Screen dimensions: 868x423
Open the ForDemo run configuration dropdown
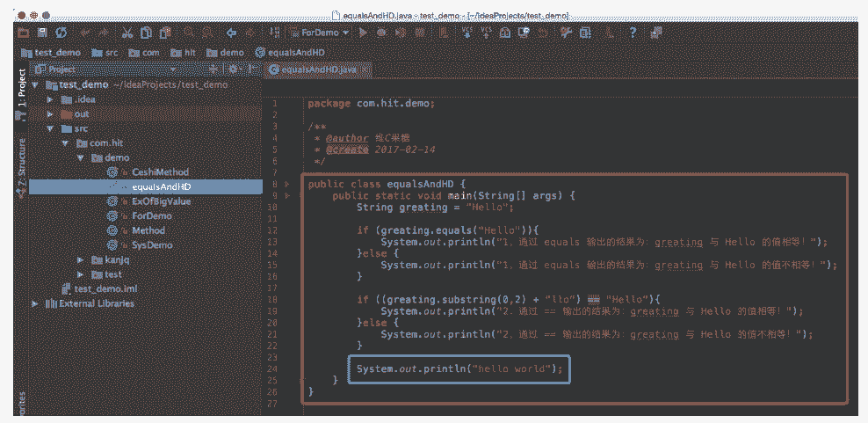[x=325, y=33]
